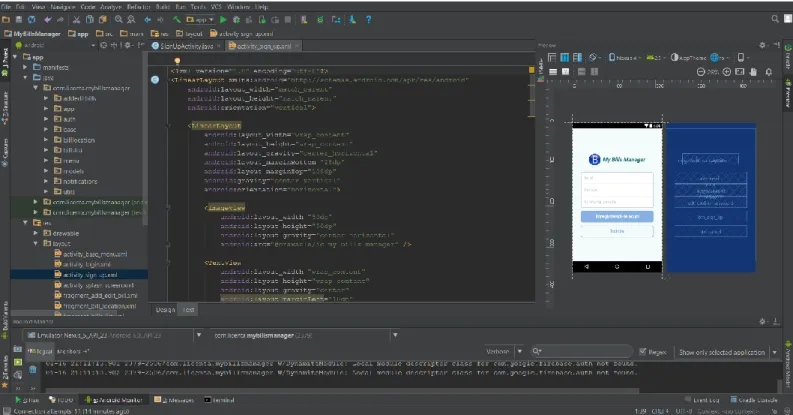
Task: Open the Build menu
Action: point(163,7)
